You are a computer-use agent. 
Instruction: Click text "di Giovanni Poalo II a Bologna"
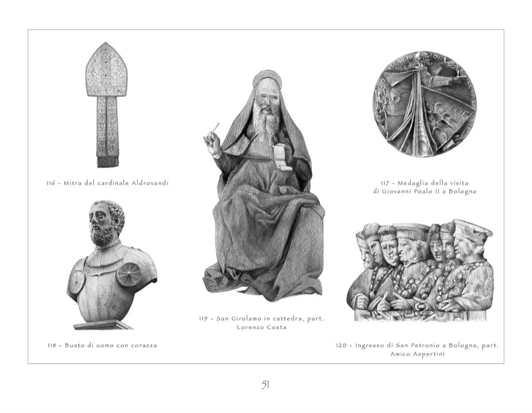424,192
